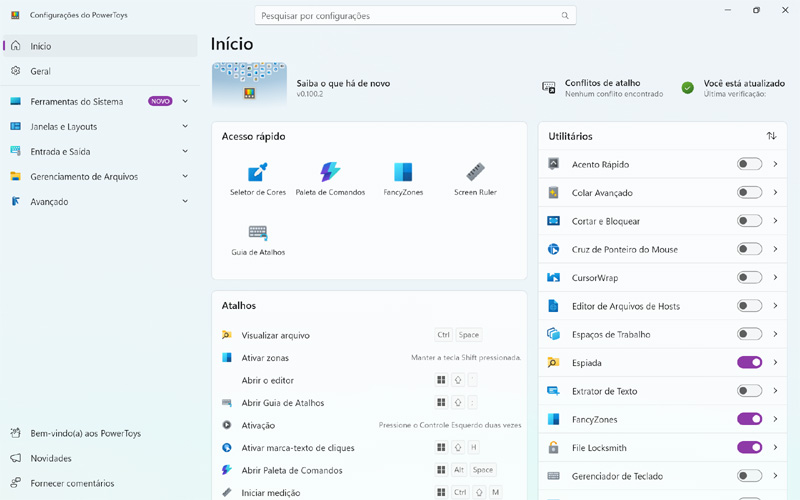Open Editor de Arquivos de Hosts chevron

776,306
